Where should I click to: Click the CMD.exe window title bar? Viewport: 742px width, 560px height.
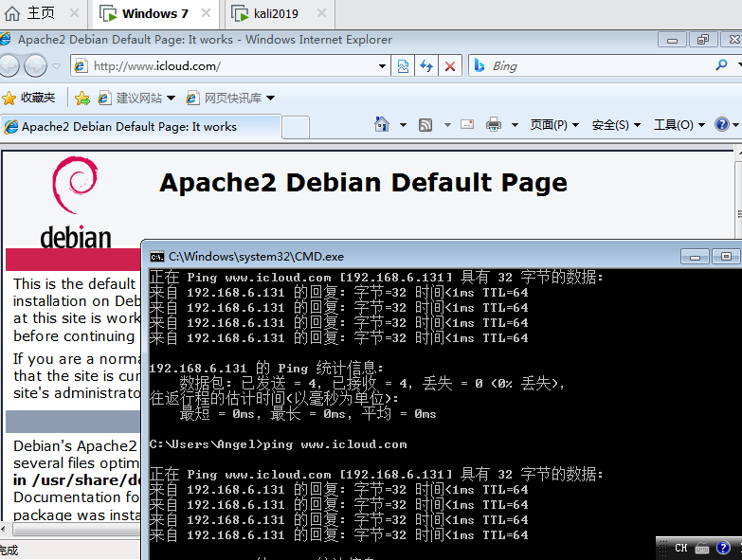pyautogui.click(x=411, y=257)
